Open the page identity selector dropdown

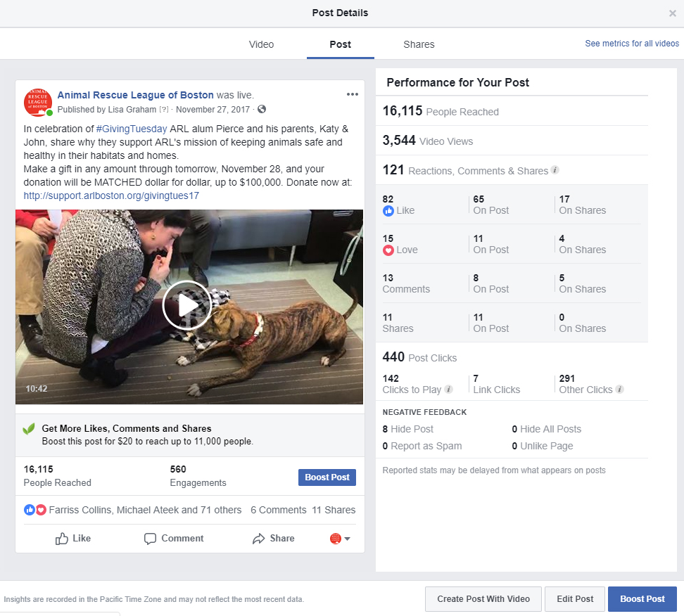pyautogui.click(x=341, y=539)
